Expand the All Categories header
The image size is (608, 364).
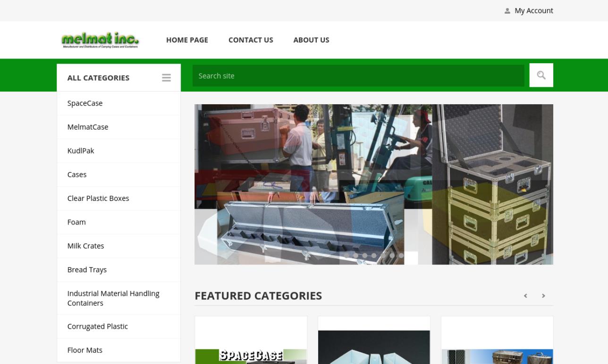98,78
